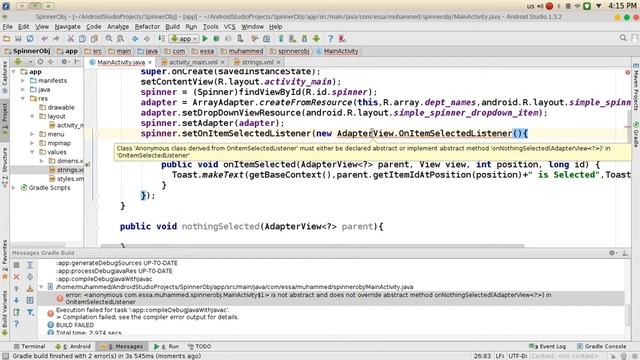
Task: Open Project panel gear settings dropdown
Action: (x=66, y=62)
